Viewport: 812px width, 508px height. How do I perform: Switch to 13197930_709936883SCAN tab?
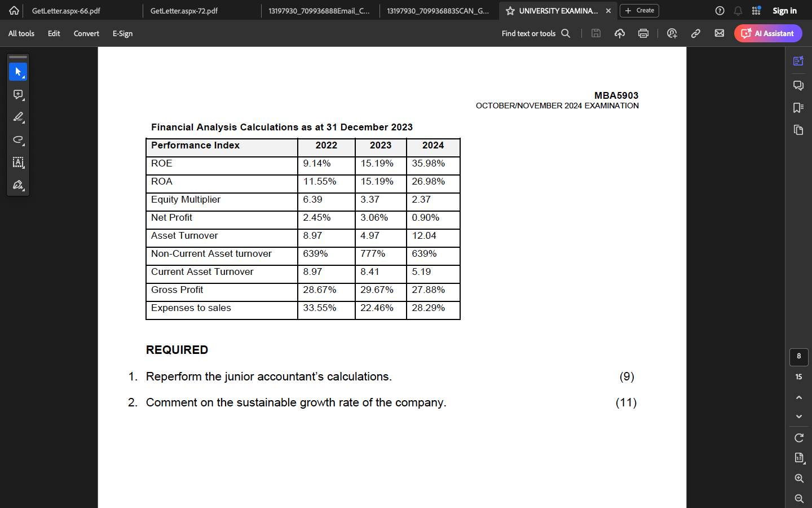(x=438, y=11)
